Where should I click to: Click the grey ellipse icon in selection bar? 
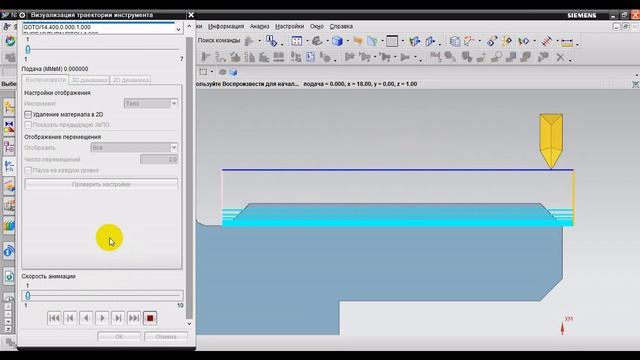[222, 72]
